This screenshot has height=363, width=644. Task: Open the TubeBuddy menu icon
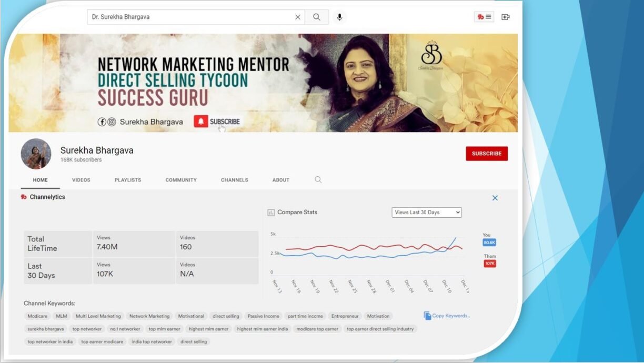[484, 17]
